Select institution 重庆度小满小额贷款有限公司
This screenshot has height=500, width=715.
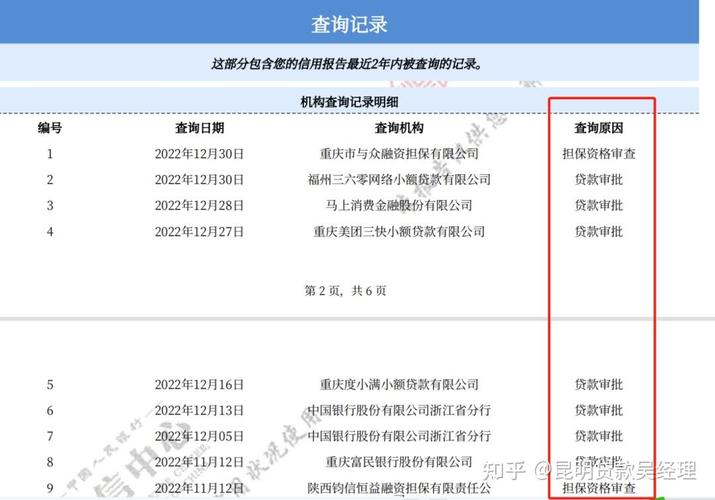(399, 385)
